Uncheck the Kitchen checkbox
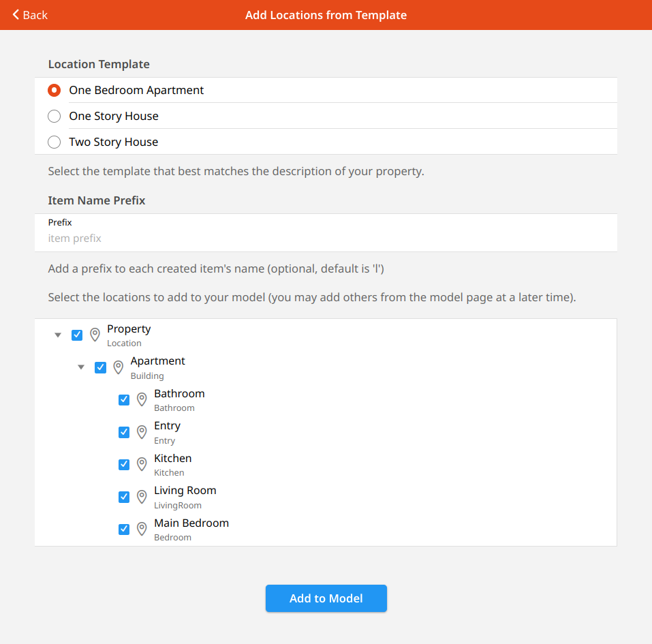 124,465
